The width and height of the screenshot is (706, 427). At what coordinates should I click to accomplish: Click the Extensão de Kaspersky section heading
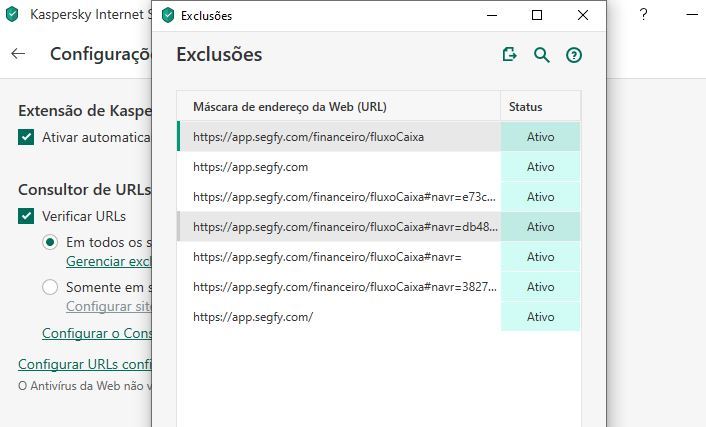tap(85, 111)
